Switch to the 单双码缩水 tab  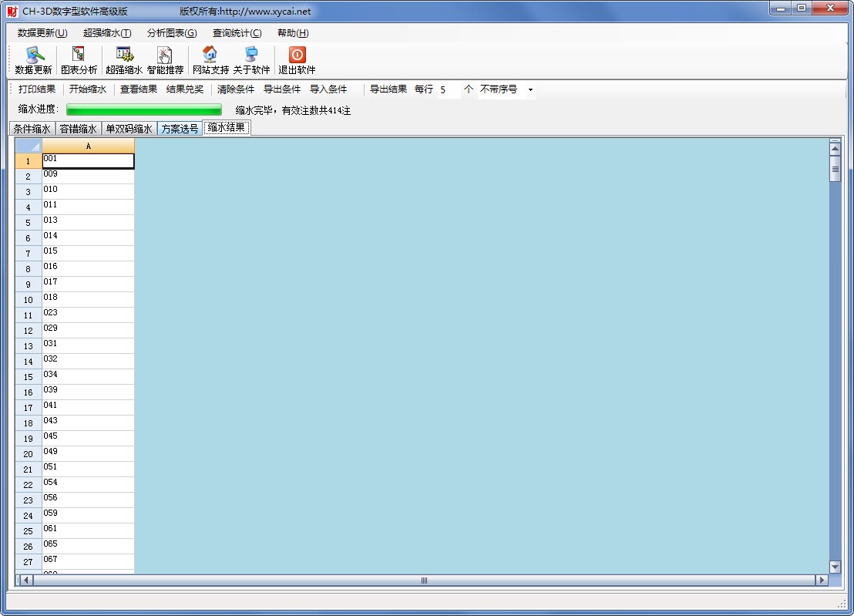129,129
